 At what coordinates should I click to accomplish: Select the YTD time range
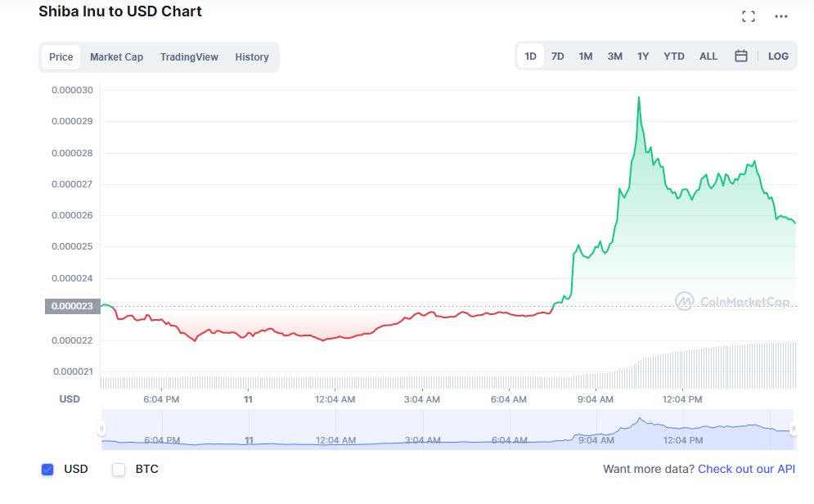click(x=674, y=56)
